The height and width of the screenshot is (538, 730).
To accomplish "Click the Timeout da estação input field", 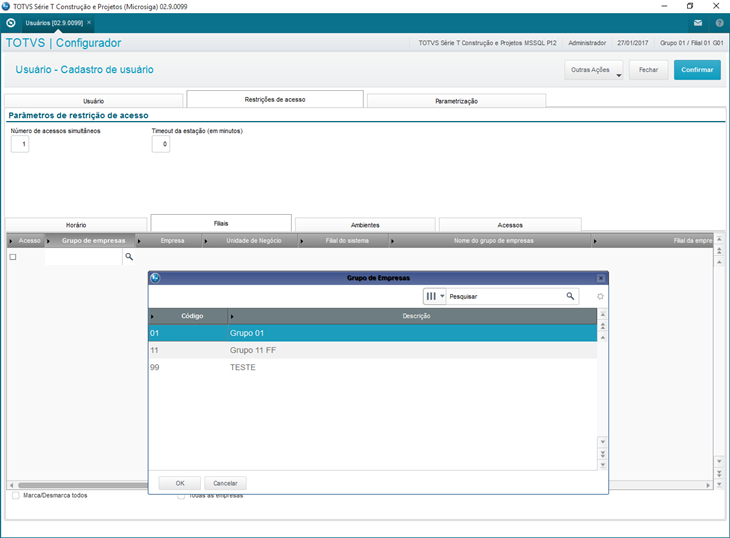I will 161,144.
